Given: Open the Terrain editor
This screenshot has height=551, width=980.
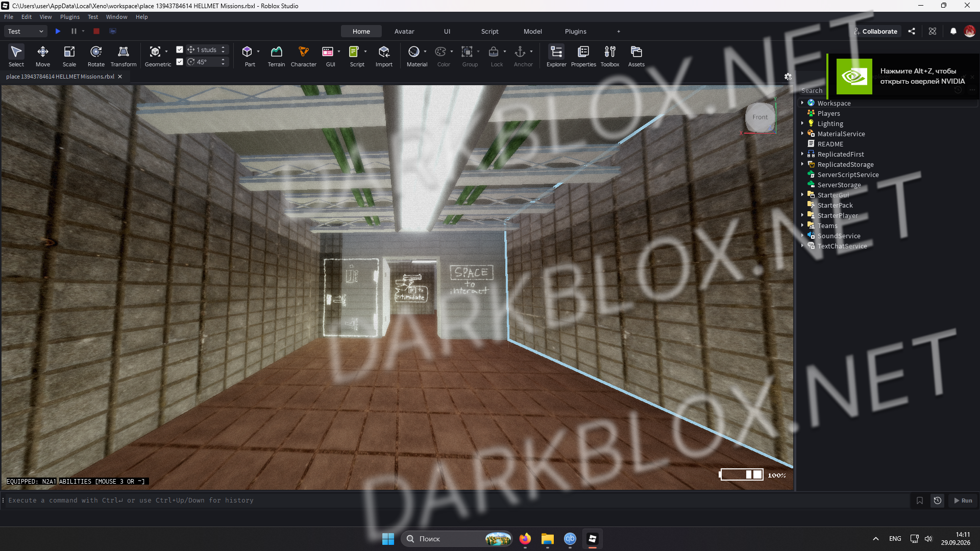Looking at the screenshot, I should (x=276, y=56).
